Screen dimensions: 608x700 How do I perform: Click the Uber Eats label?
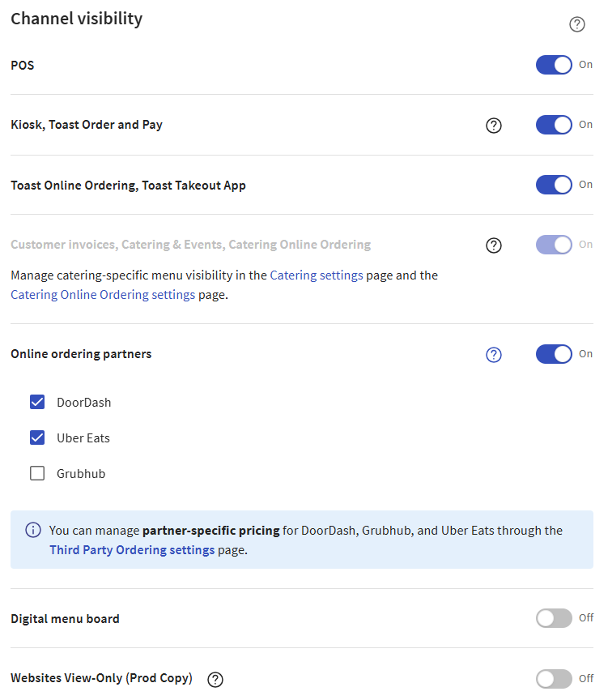(83, 438)
